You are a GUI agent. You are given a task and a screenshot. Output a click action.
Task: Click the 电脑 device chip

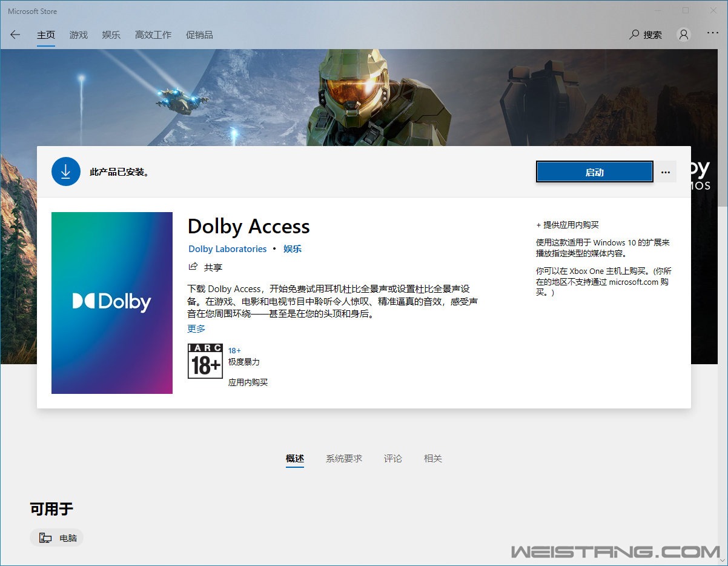click(x=56, y=538)
